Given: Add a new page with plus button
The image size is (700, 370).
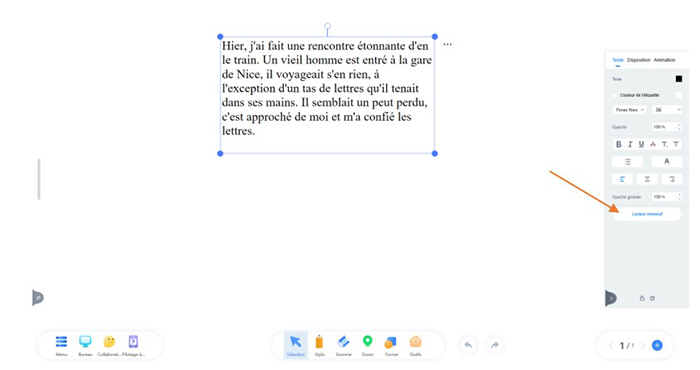Looking at the screenshot, I should click(x=657, y=345).
